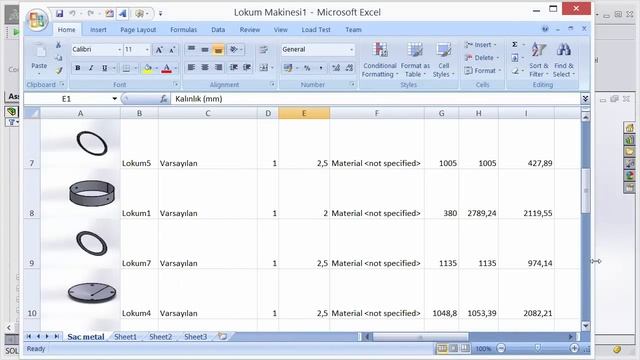Screen dimensions: 640x360
Task: Open the Calibri font name dropdown
Action: click(119, 50)
